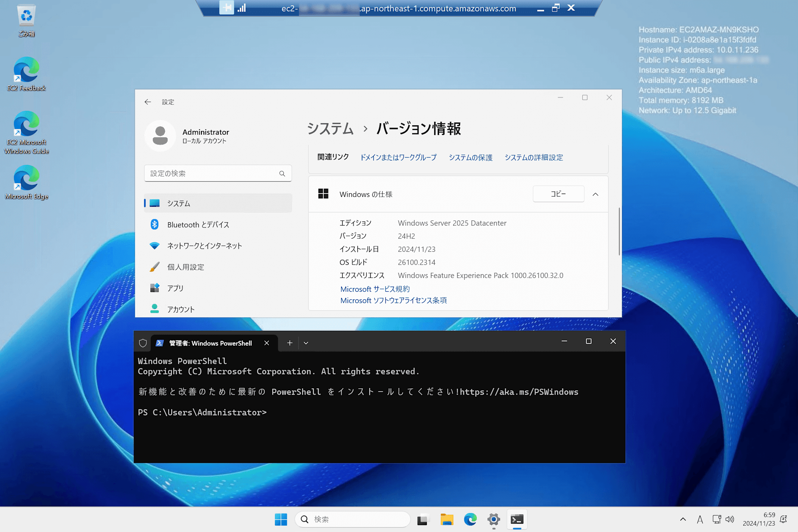Open a new tab in Windows Terminal
The image size is (798, 532).
click(290, 343)
